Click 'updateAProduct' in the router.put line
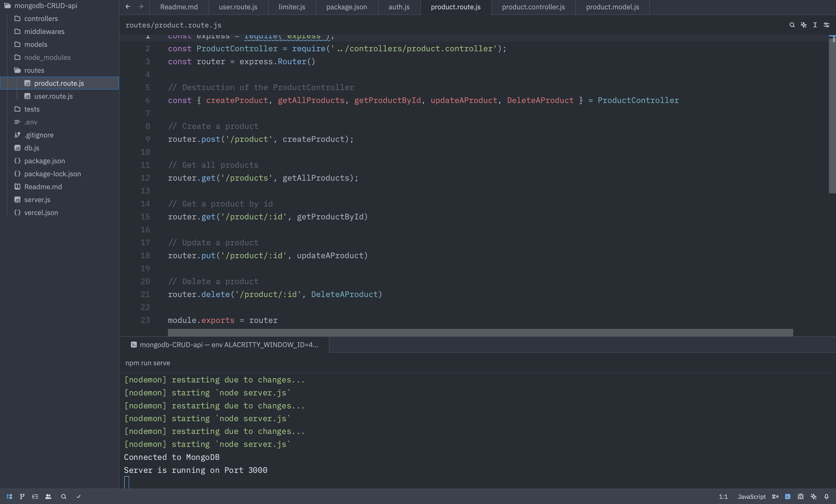This screenshot has height=504, width=836. (330, 255)
